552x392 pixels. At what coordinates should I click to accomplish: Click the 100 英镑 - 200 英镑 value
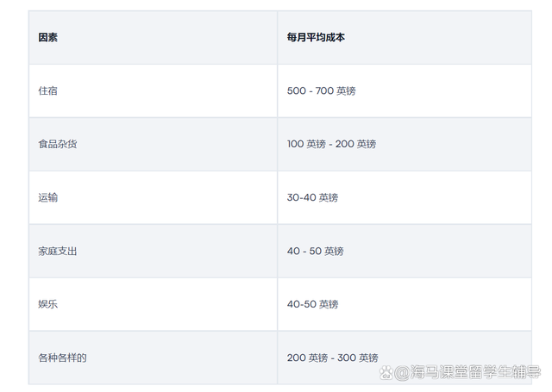(331, 144)
